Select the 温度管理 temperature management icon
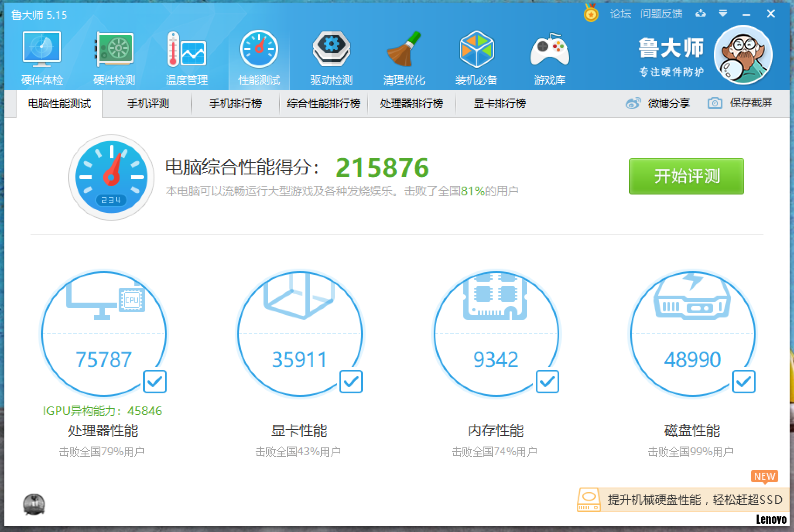Viewport: 794px width, 532px height. 187,56
